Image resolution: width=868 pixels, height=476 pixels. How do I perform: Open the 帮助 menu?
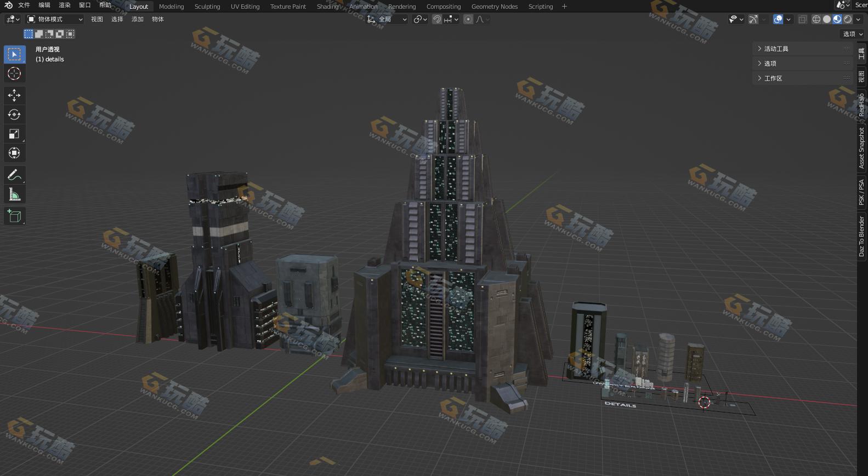tap(105, 5)
